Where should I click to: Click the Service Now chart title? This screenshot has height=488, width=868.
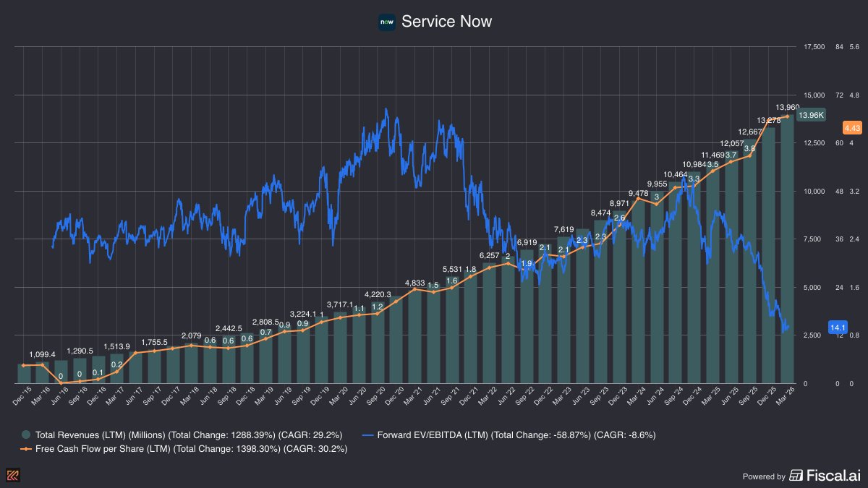point(446,22)
